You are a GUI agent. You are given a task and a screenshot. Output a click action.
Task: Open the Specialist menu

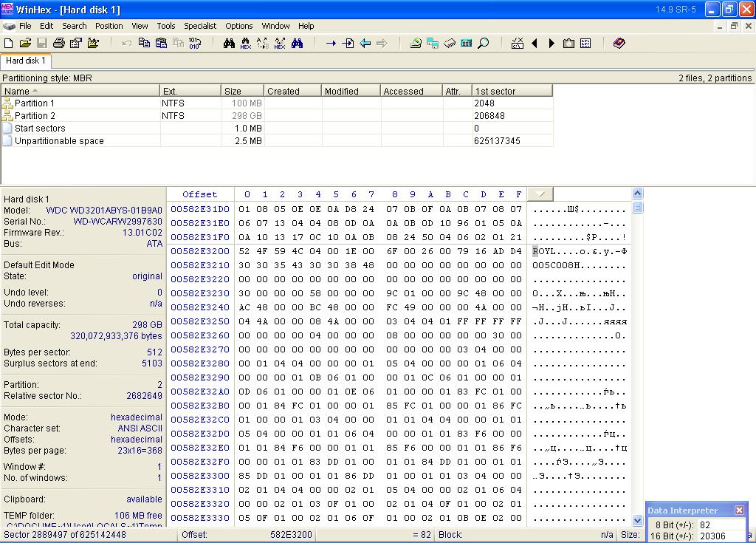pos(200,26)
